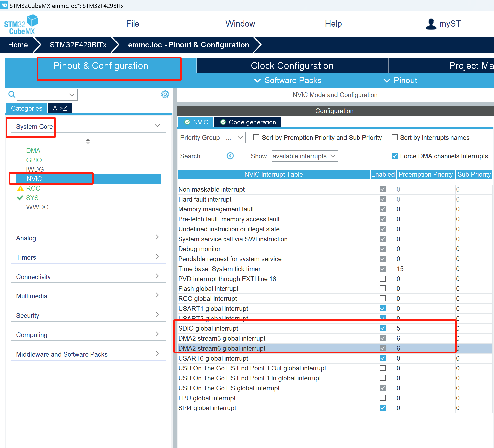Select WWDG in System Core list
Image resolution: width=494 pixels, height=448 pixels.
coord(37,207)
